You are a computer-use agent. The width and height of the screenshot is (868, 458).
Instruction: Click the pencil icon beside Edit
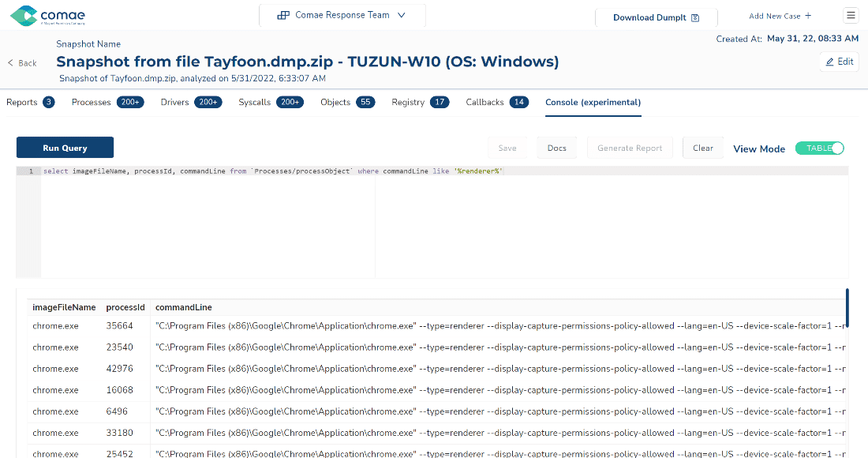click(830, 62)
